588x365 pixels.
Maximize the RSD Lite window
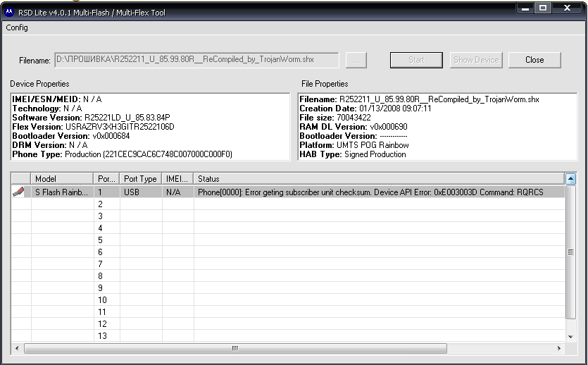[543, 8]
